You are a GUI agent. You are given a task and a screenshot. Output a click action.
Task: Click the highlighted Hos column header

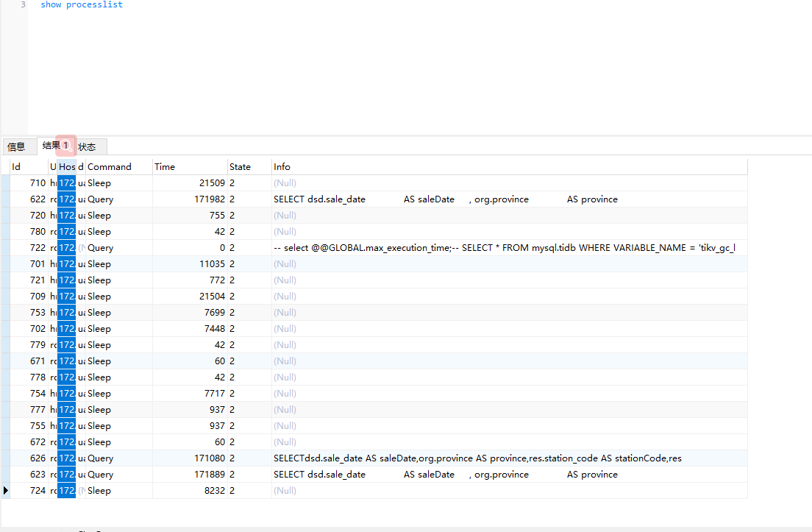click(x=67, y=167)
